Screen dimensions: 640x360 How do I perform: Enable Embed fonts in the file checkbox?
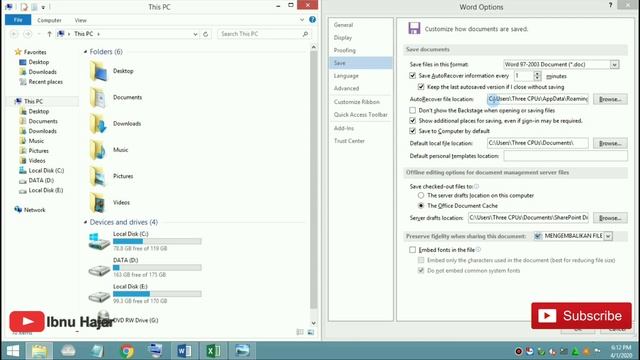(413, 250)
